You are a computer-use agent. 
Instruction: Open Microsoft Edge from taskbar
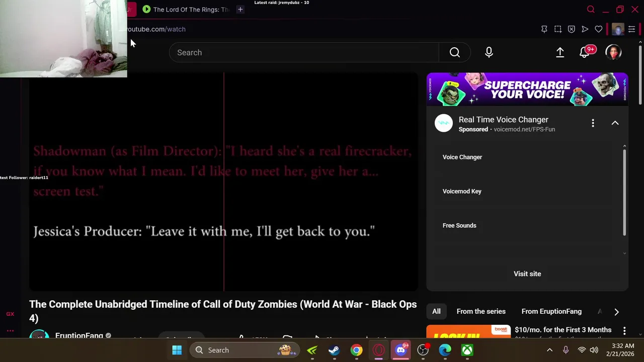pos(445,350)
